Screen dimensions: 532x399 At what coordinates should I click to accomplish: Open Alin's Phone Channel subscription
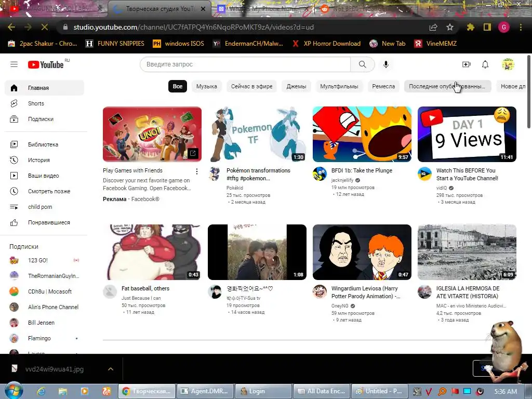click(x=45, y=307)
